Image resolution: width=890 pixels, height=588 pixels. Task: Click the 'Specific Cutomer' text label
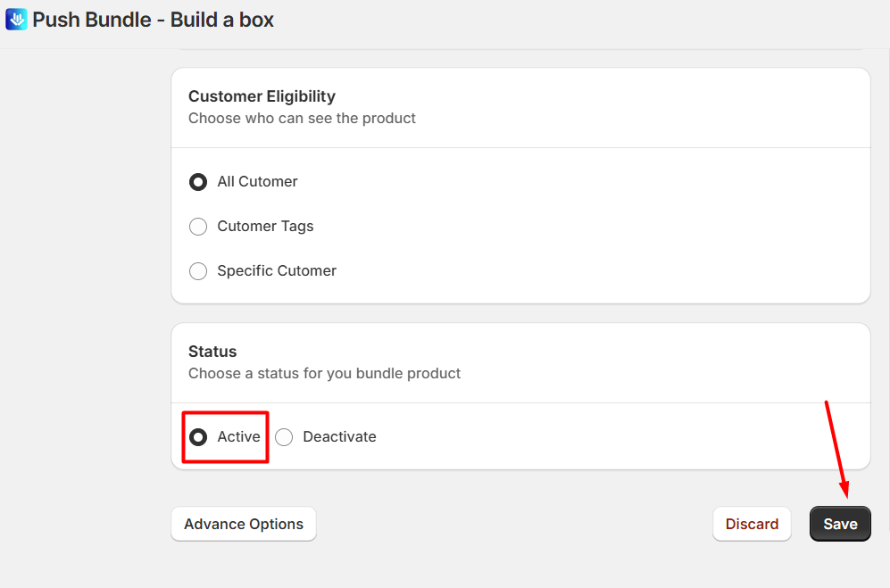[277, 270]
